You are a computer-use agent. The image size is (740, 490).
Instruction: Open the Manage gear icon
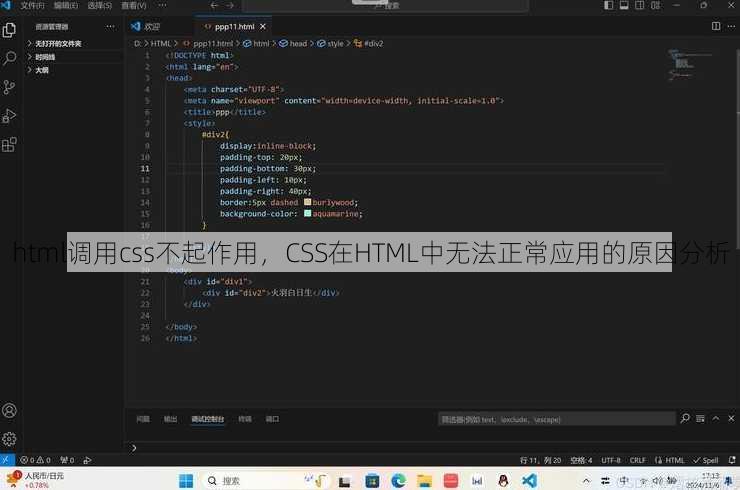(9, 439)
